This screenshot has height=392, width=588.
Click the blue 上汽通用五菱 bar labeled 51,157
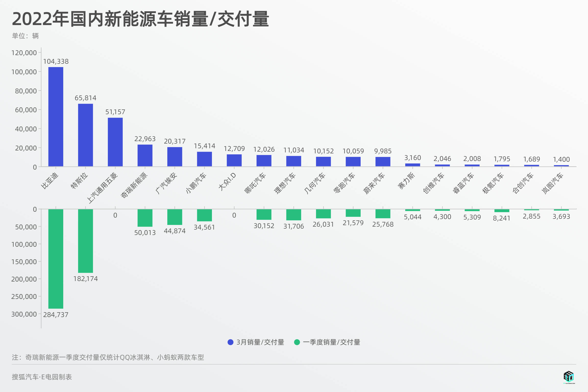point(115,142)
